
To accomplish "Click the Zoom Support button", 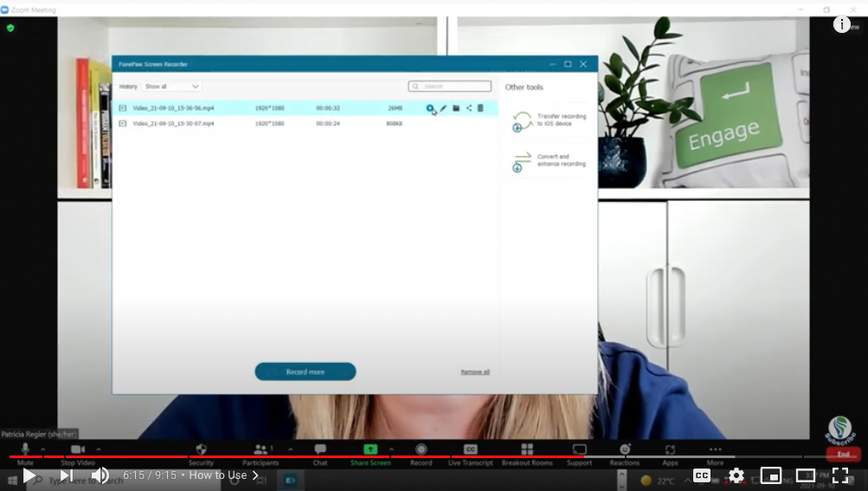I will pyautogui.click(x=579, y=453).
